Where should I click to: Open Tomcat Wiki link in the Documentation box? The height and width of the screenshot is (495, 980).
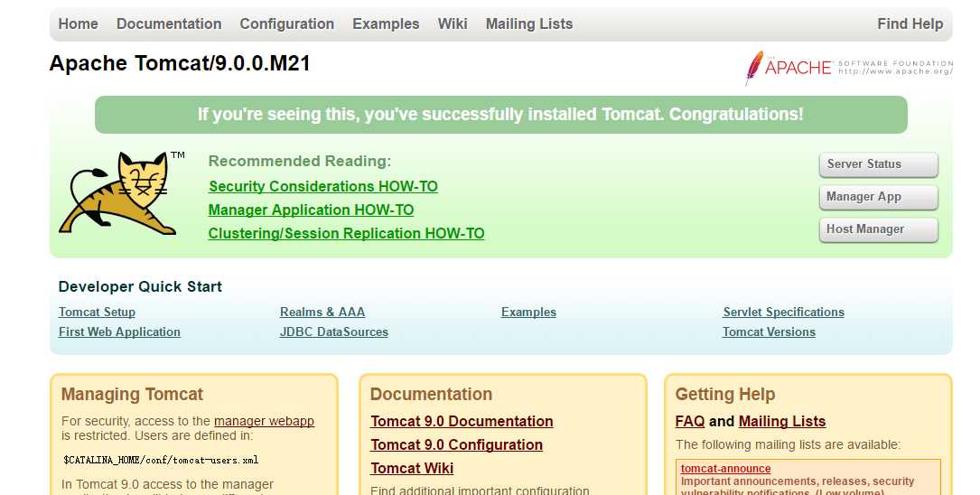pyautogui.click(x=412, y=468)
